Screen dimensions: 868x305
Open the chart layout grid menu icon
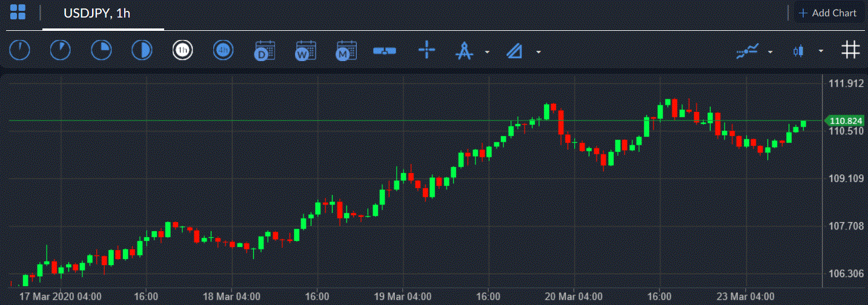(x=18, y=12)
